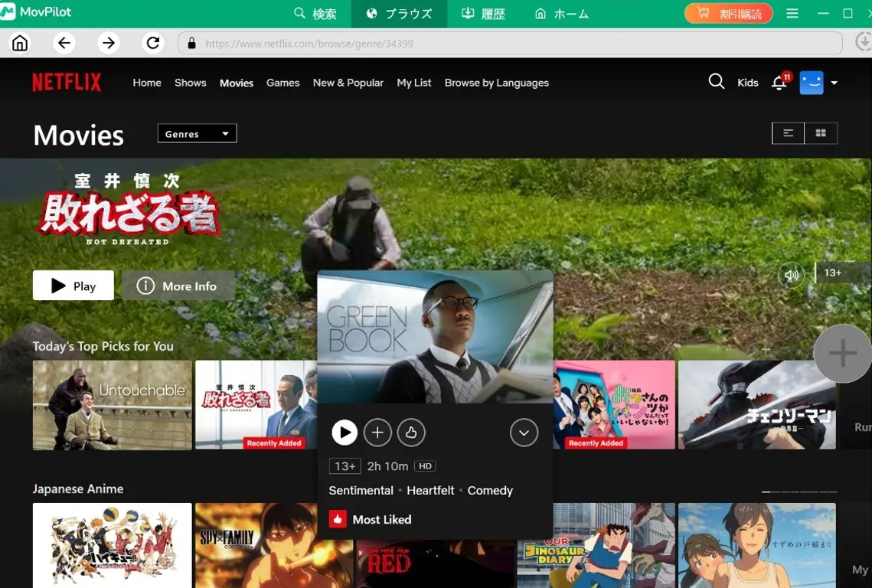Open the Shows menu item
The height and width of the screenshot is (588, 872).
(190, 83)
